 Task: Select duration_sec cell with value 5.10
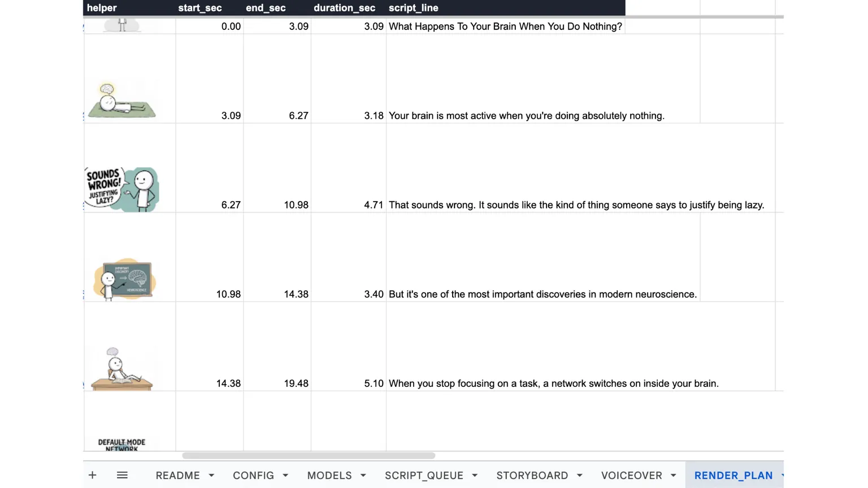[349, 346]
